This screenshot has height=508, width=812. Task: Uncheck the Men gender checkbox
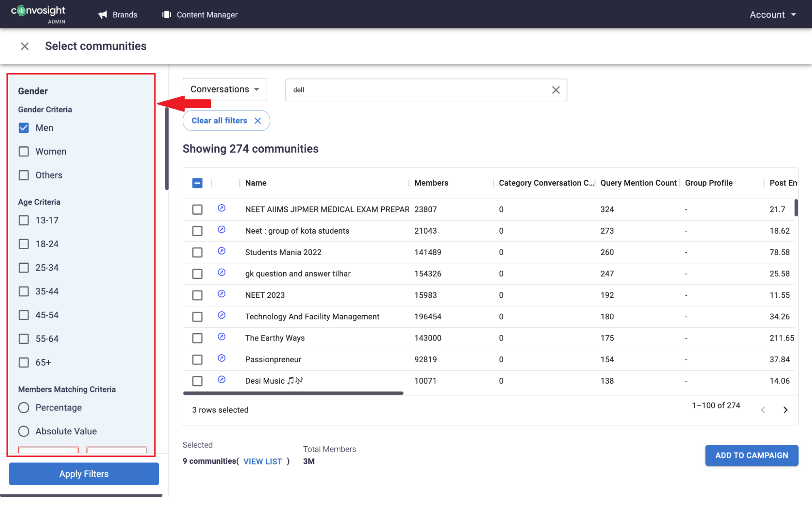[24, 128]
